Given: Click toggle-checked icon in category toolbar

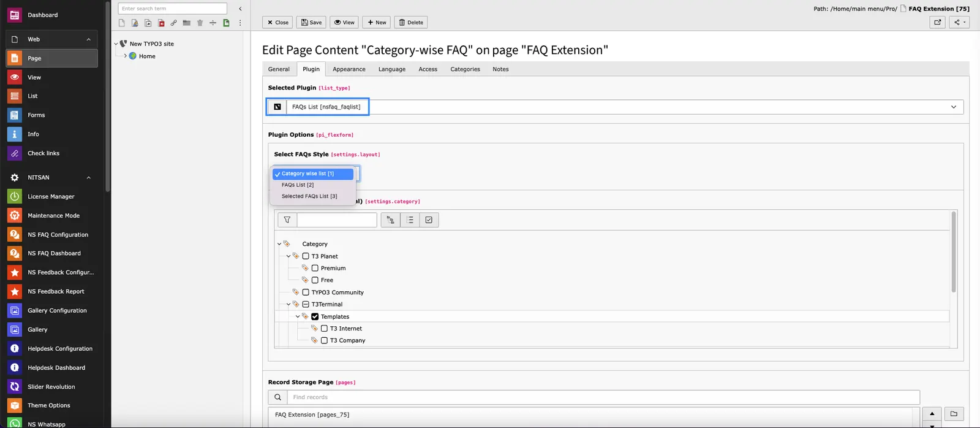Looking at the screenshot, I should pos(429,220).
